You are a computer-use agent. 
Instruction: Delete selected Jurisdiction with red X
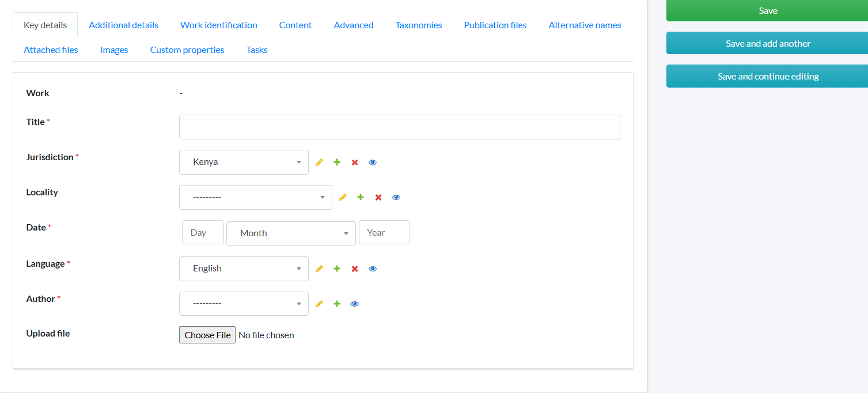(x=355, y=163)
